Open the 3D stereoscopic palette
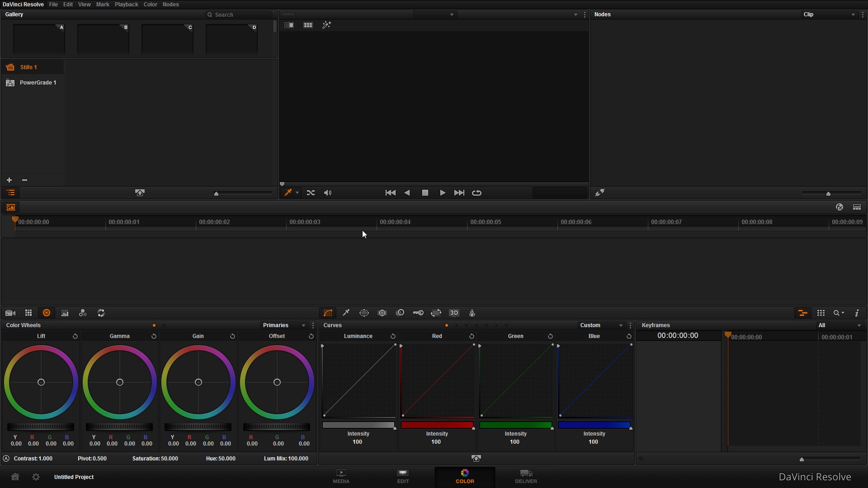 point(454,313)
